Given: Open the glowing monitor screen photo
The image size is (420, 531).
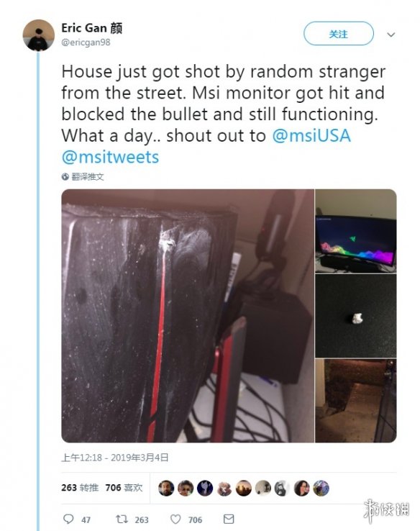Looking at the screenshot, I should click(x=356, y=231).
